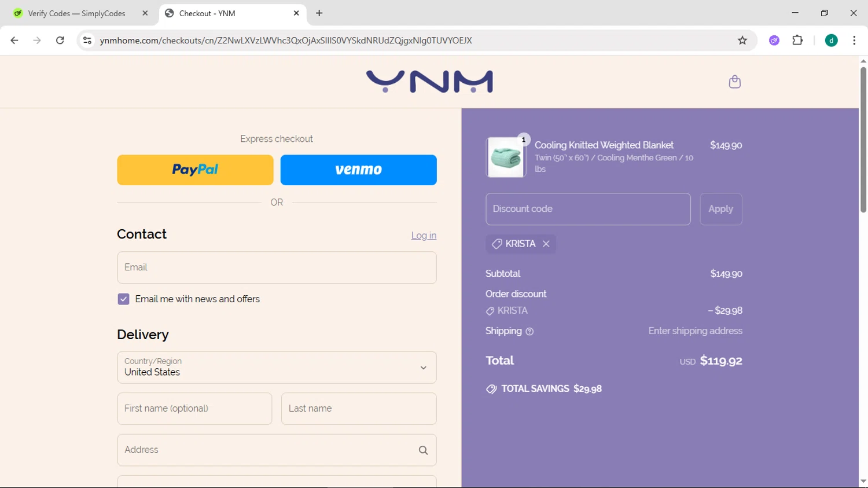Open the Chrome profile avatar
Viewport: 868px width, 488px height.
tap(832, 41)
